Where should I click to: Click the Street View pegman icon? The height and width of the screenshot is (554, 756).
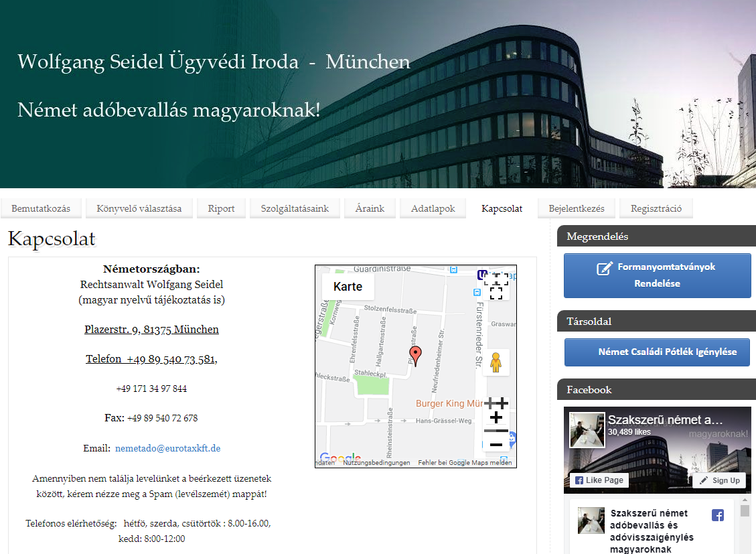click(x=496, y=362)
